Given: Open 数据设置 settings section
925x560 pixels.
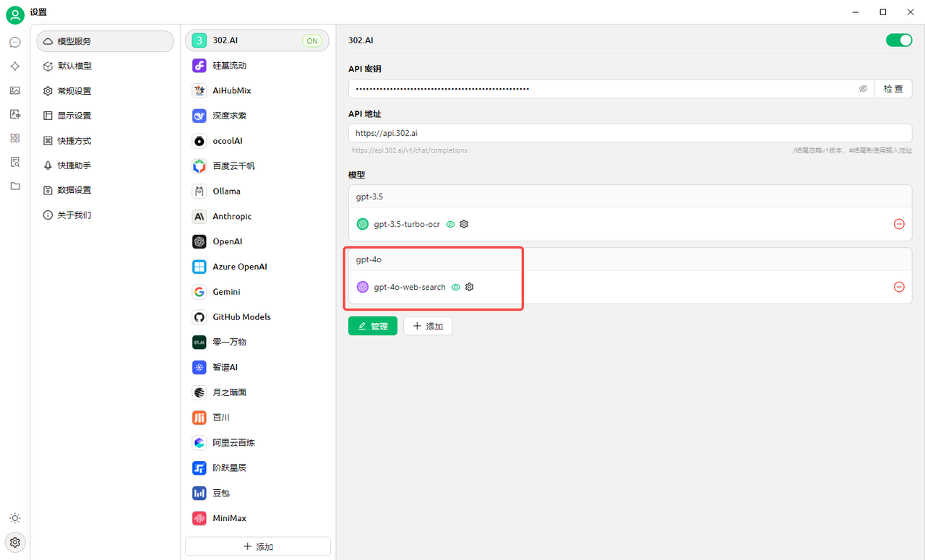Looking at the screenshot, I should pyautogui.click(x=106, y=190).
